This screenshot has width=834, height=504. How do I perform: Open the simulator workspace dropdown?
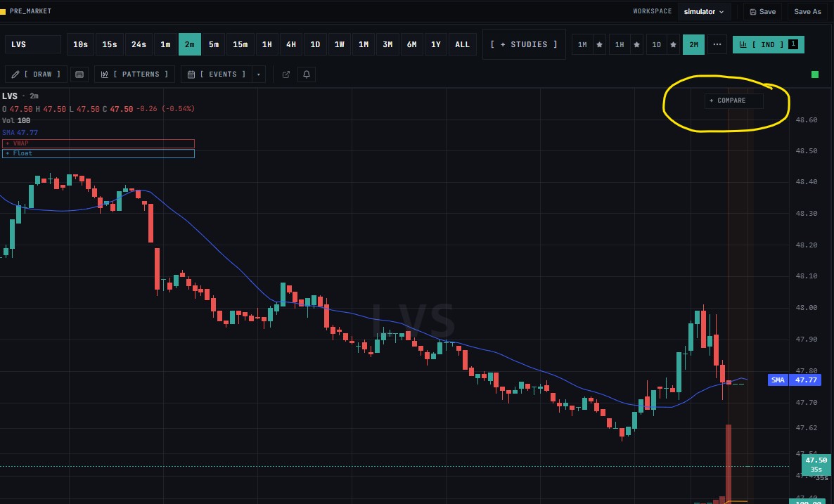(704, 12)
